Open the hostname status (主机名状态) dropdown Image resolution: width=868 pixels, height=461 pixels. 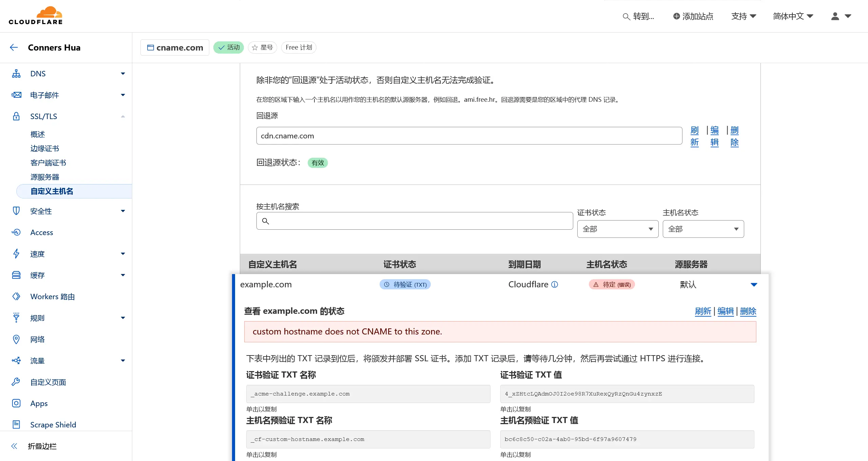point(703,229)
